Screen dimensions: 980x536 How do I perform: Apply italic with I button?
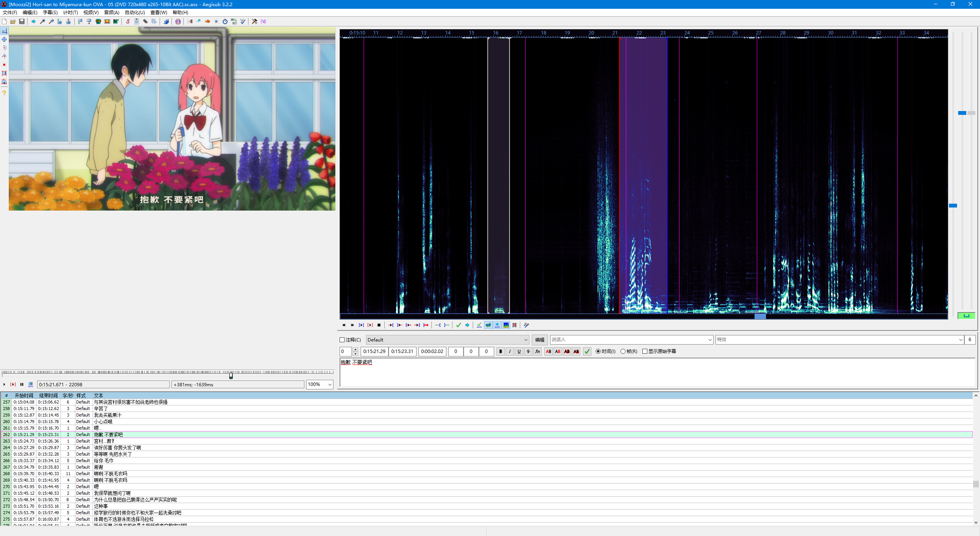(510, 351)
